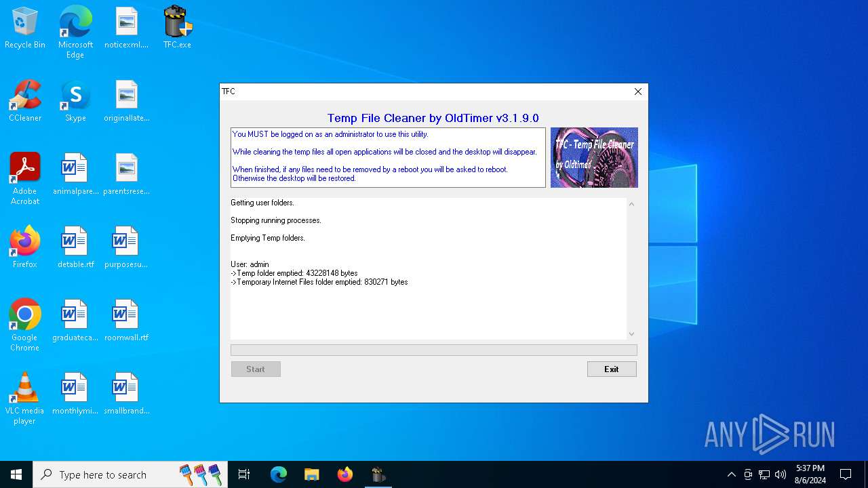Image resolution: width=868 pixels, height=488 pixels.
Task: Launch Microsoft Edge from desktop shortcut
Action: [x=75, y=33]
